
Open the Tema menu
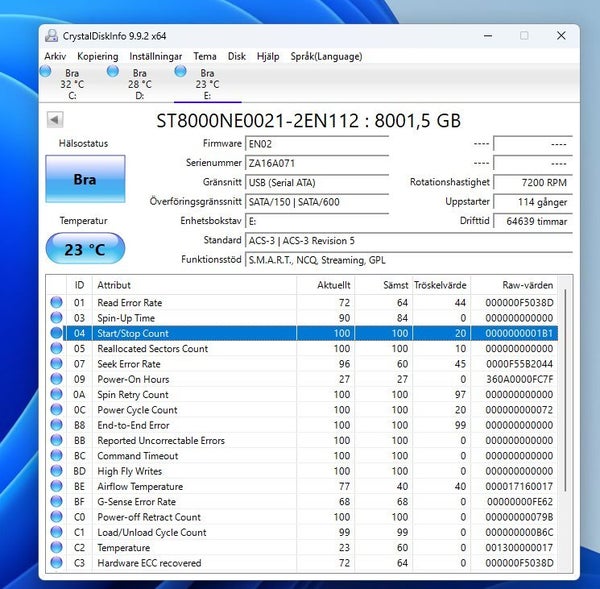tap(205, 56)
